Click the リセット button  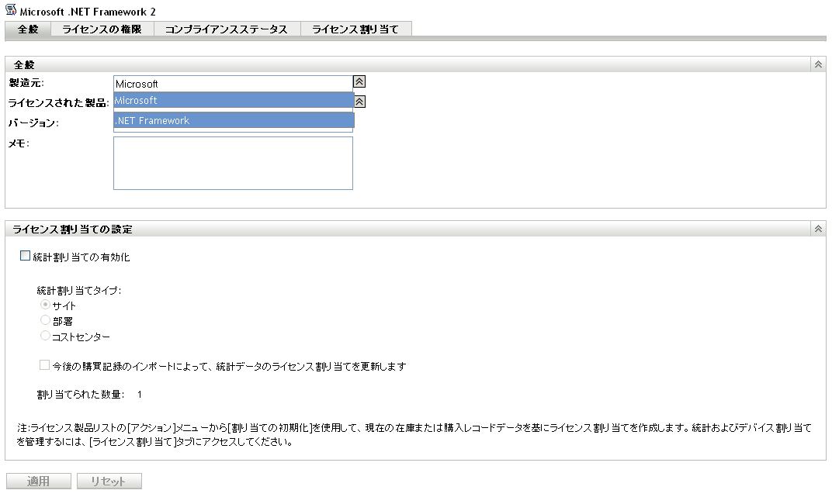coord(109,482)
